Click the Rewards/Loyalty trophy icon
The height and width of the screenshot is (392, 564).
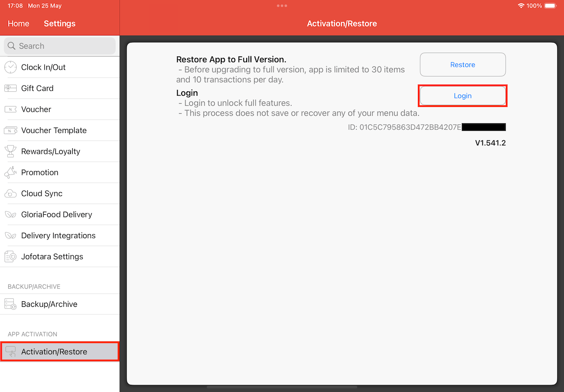click(x=11, y=152)
